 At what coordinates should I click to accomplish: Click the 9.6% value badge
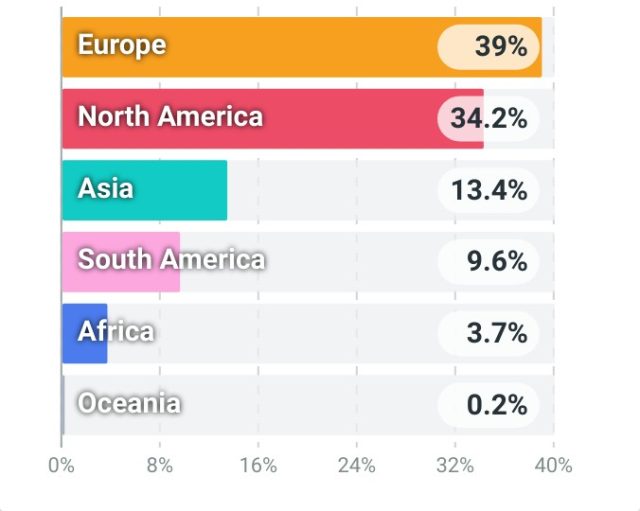tap(488, 262)
